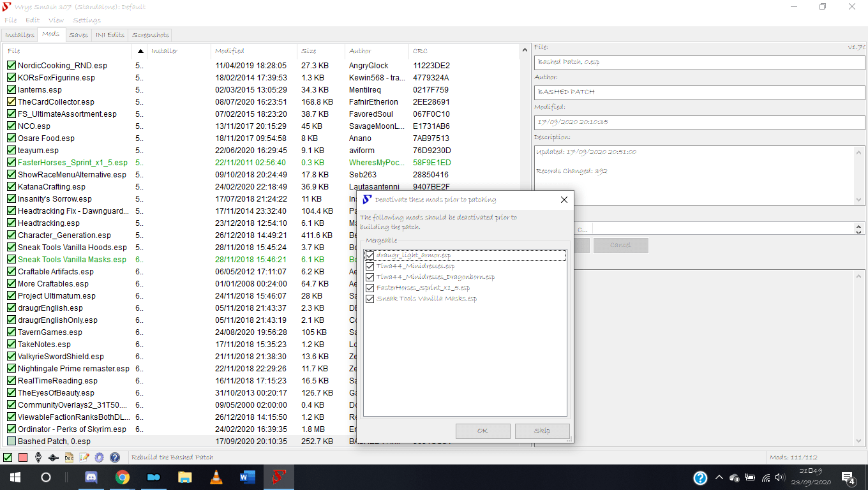Open the Help icon in Wrye Bash status bar

(x=115, y=457)
